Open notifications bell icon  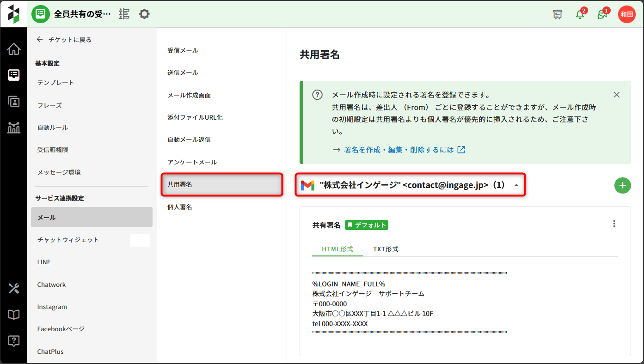[580, 14]
